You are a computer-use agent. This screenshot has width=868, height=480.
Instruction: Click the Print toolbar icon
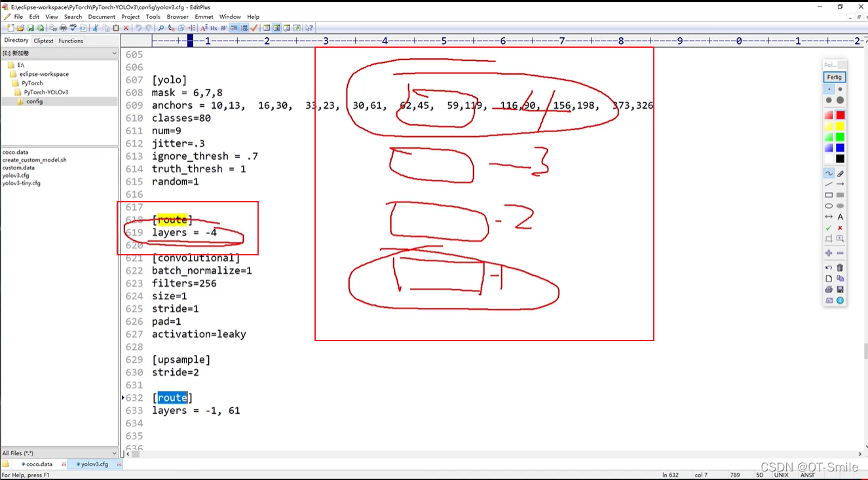(x=63, y=28)
